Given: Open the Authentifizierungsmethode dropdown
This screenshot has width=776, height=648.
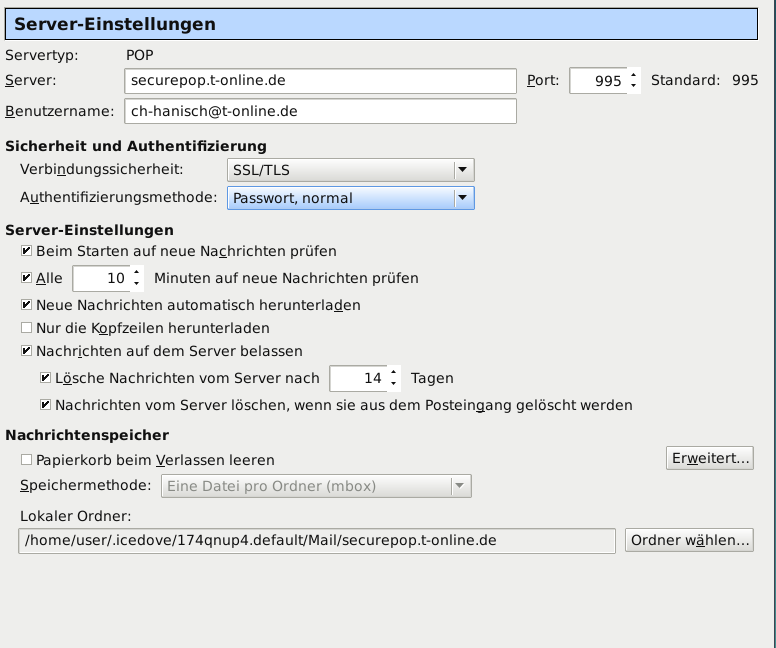Looking at the screenshot, I should click(350, 198).
